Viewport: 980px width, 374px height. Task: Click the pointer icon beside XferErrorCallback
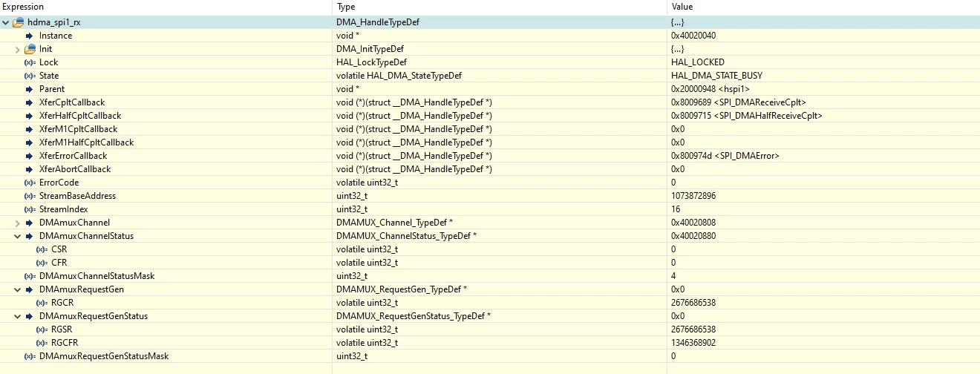[30, 156]
